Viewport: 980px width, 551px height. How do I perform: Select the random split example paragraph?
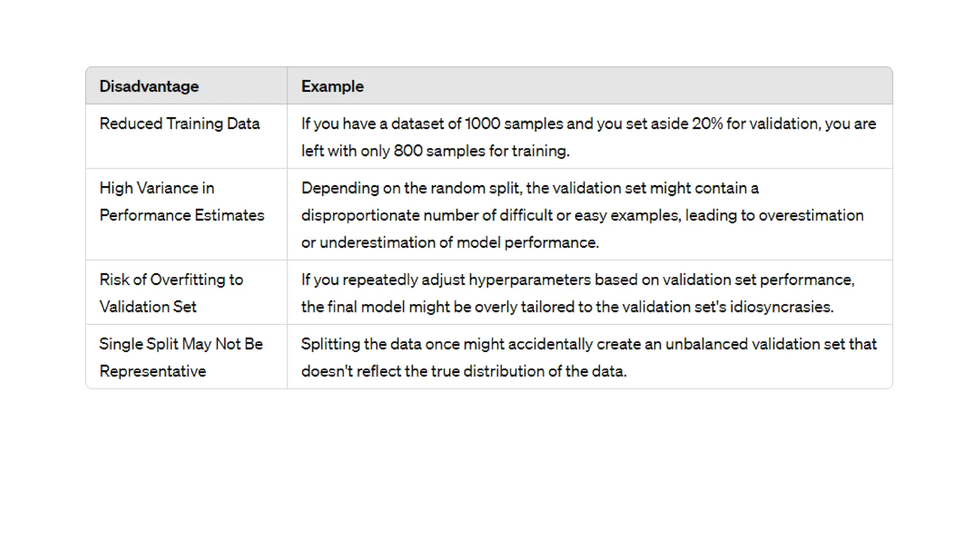point(530,188)
